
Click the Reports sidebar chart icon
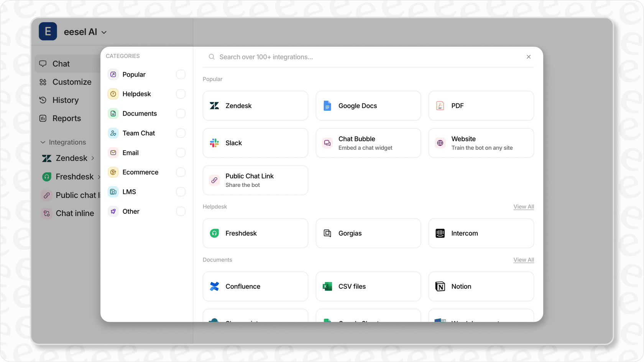(43, 118)
